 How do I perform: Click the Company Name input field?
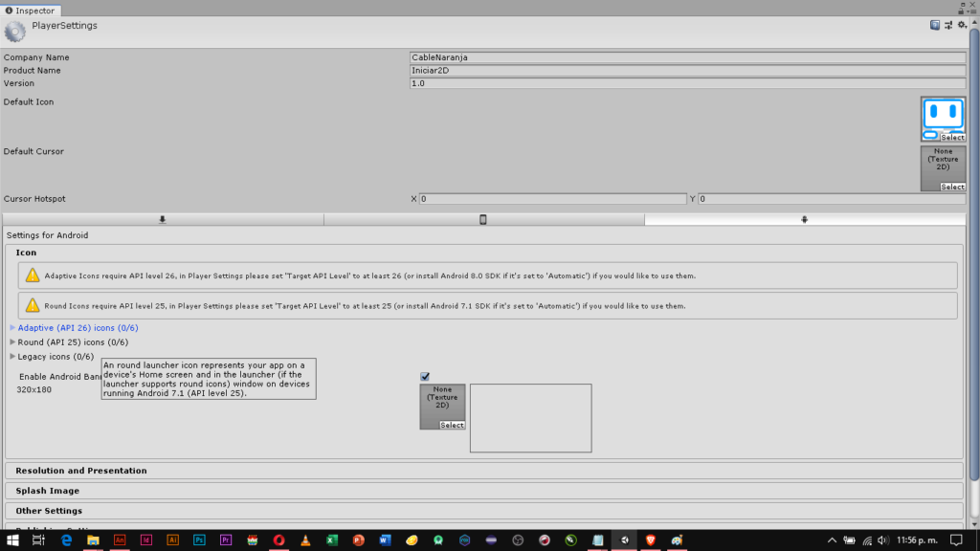point(686,57)
